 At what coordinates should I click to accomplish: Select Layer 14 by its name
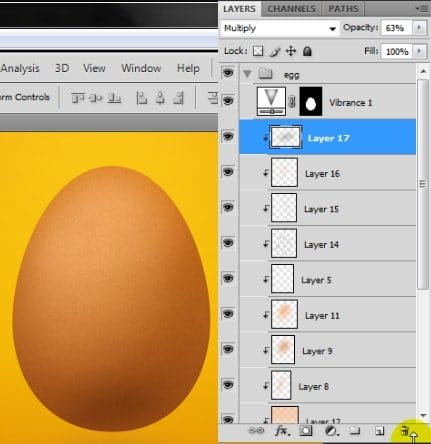pyautogui.click(x=321, y=245)
